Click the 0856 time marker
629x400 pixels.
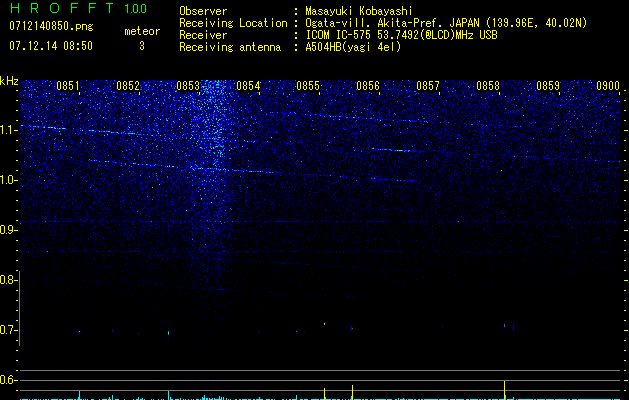[368, 86]
